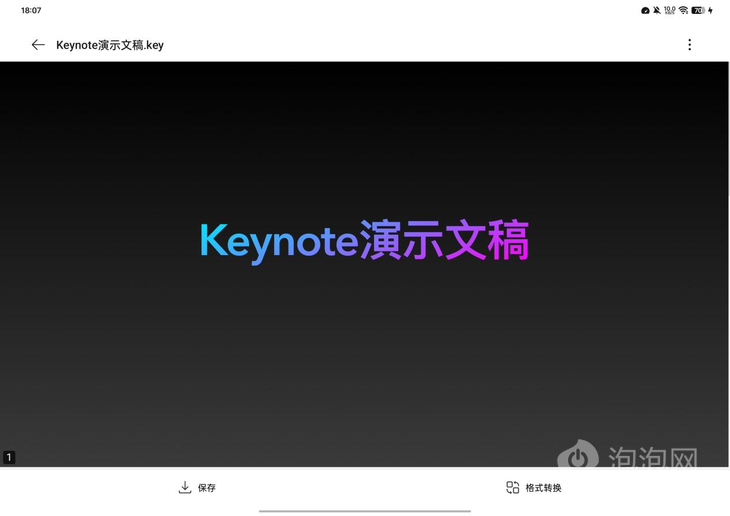Click the power symbol watermark logo
730x516 pixels.
pos(578,457)
